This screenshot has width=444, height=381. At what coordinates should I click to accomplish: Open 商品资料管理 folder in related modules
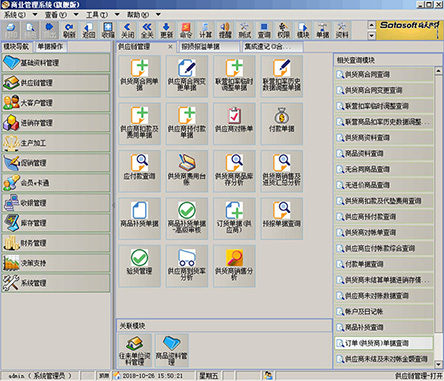coord(171,350)
